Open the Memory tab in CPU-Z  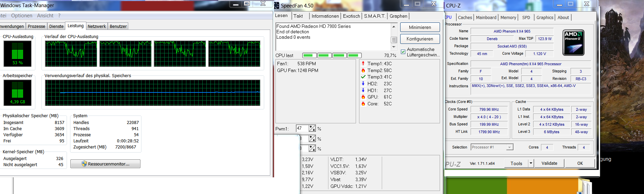[x=508, y=18]
